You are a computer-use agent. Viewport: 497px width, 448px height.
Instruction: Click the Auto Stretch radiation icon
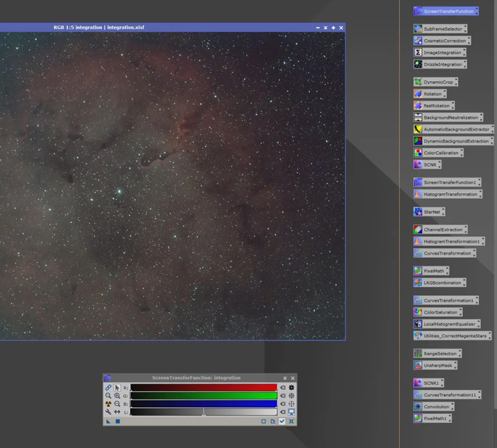[x=108, y=404]
